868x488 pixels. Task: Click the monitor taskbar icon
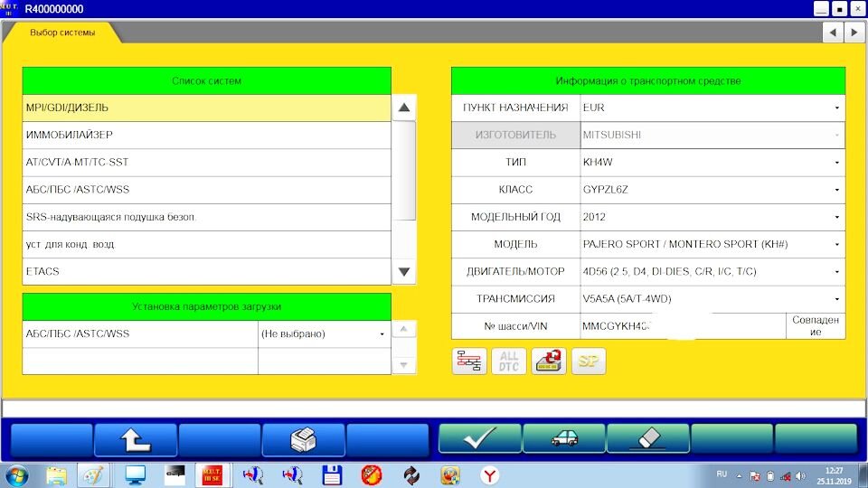[x=135, y=475]
